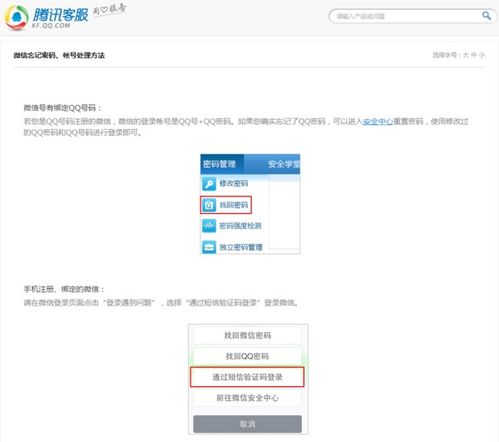Click the heading 手机注册、绑定的微信

coord(64,289)
